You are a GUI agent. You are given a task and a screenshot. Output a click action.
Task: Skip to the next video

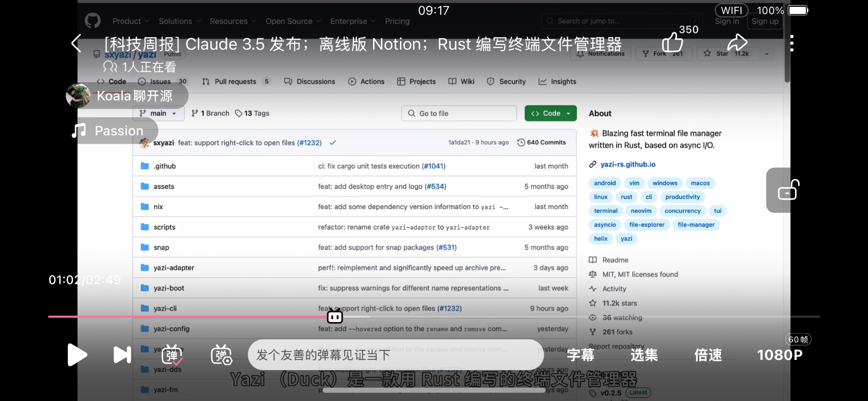(122, 355)
